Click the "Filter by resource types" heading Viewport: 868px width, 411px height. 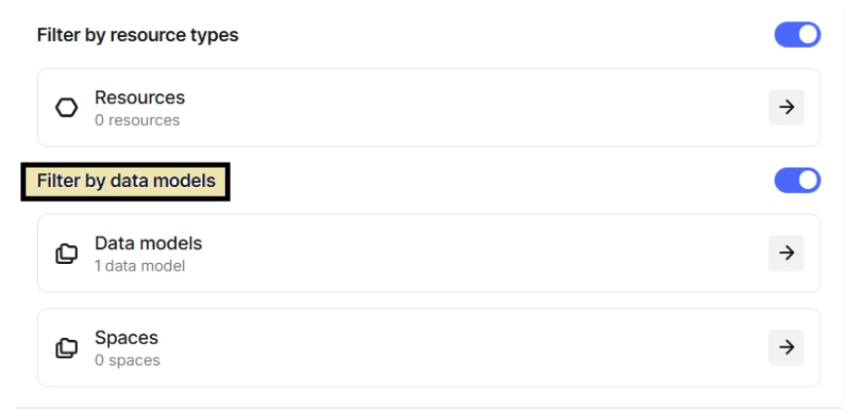137,35
